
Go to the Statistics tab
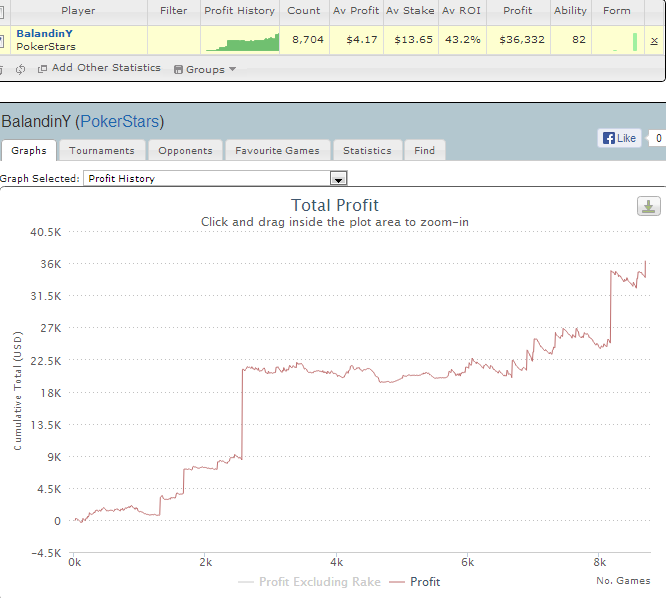(x=367, y=150)
